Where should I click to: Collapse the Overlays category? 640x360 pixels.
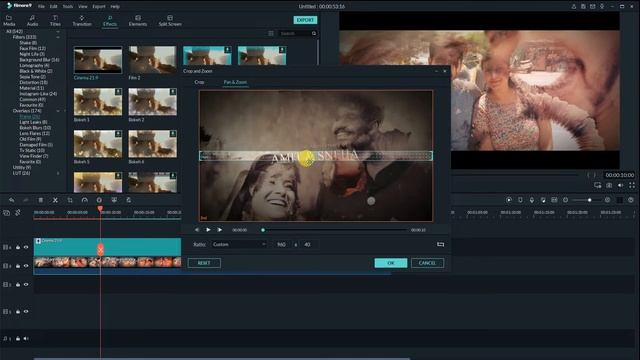(58, 111)
